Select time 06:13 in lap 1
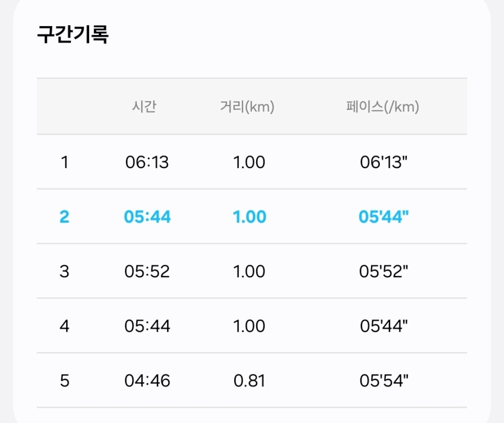 (147, 162)
